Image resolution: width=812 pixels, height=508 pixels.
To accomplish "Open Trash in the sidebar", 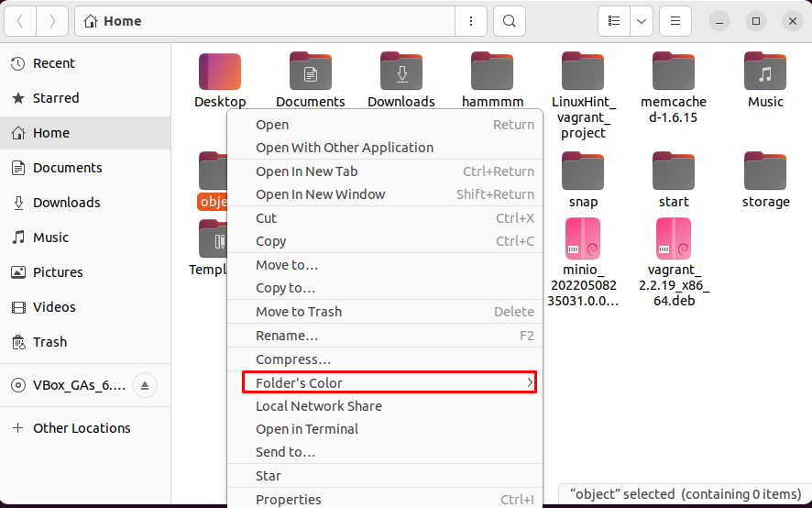I will click(x=85, y=342).
